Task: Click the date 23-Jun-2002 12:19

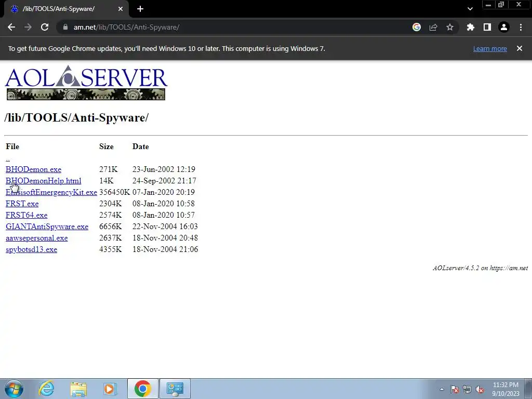Action: click(x=164, y=169)
